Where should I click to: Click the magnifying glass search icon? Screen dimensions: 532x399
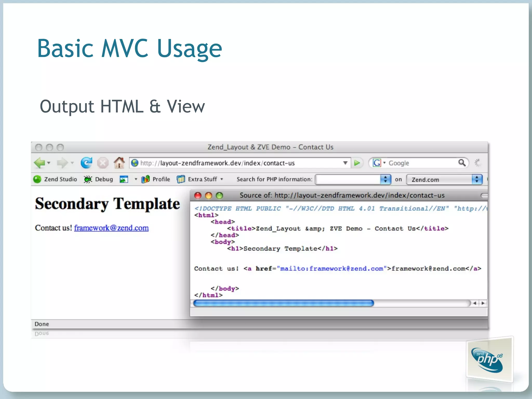click(x=462, y=163)
